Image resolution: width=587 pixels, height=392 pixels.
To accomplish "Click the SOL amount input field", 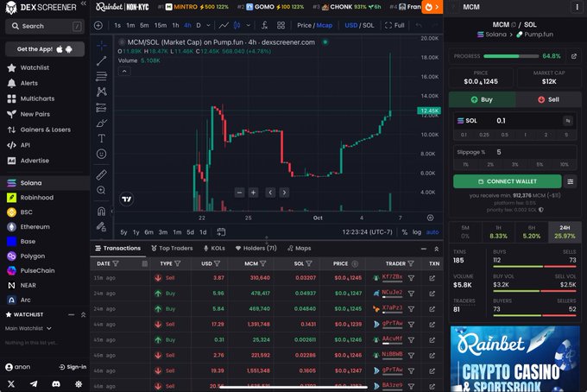I will click(527, 121).
